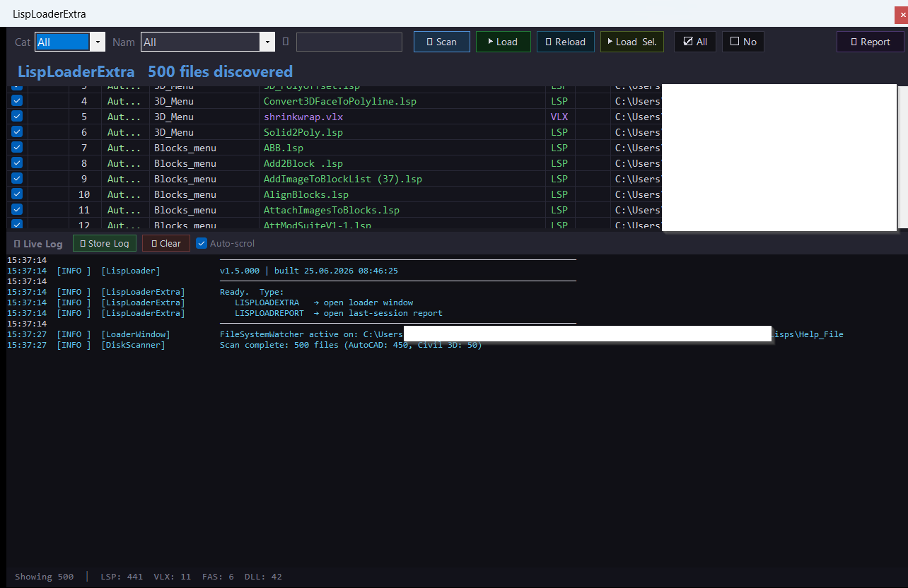
Task: Select the file name Solid2Poly.lsp
Action: (303, 132)
